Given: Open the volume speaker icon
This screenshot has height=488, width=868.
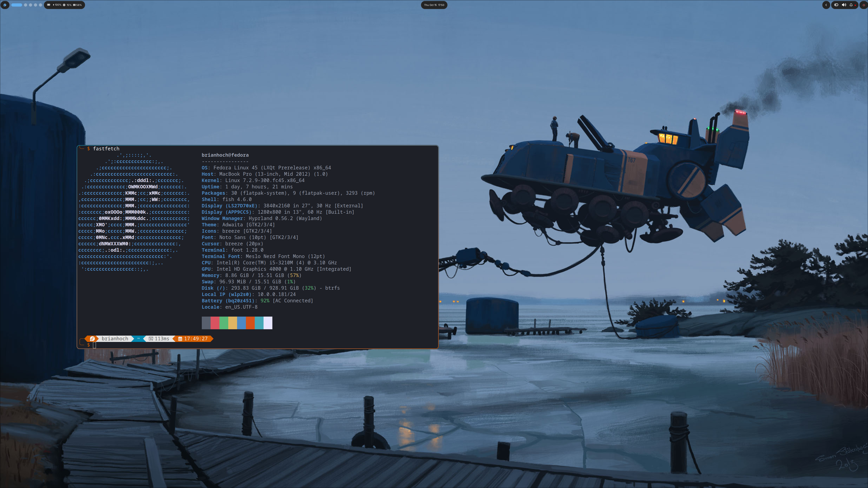Looking at the screenshot, I should (x=844, y=5).
